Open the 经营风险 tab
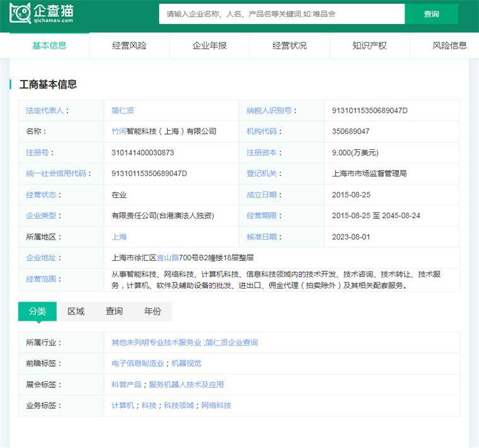This screenshot has width=479, height=448. pos(130,45)
